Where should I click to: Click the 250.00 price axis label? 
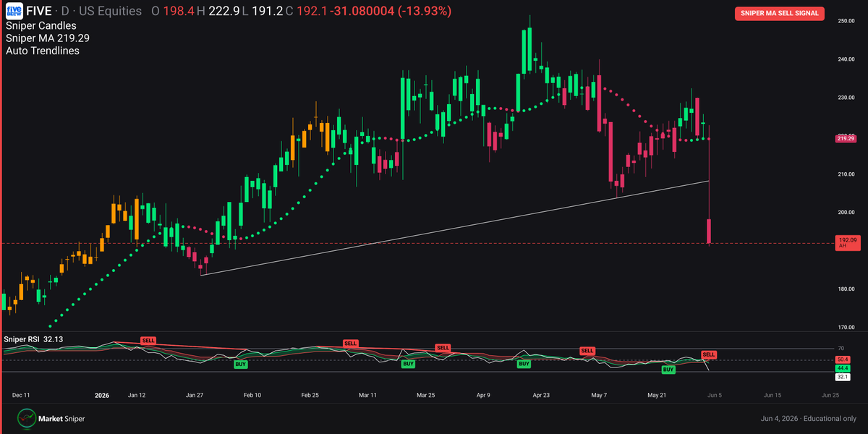[846, 21]
